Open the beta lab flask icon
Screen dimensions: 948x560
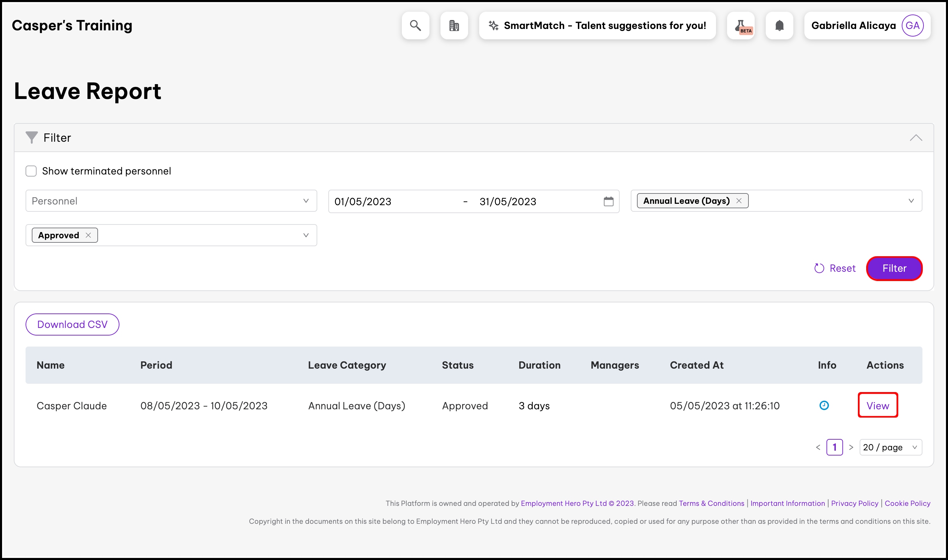pos(741,26)
